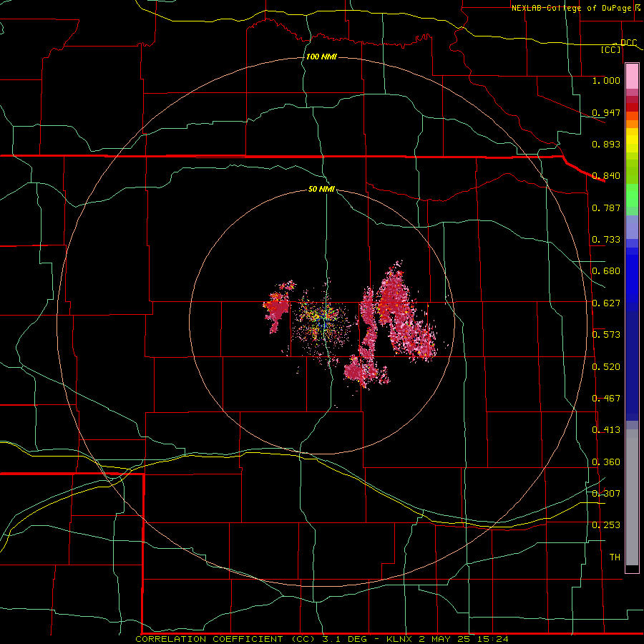Click the TH legend label
This screenshot has width=644, height=644.
coord(615,557)
